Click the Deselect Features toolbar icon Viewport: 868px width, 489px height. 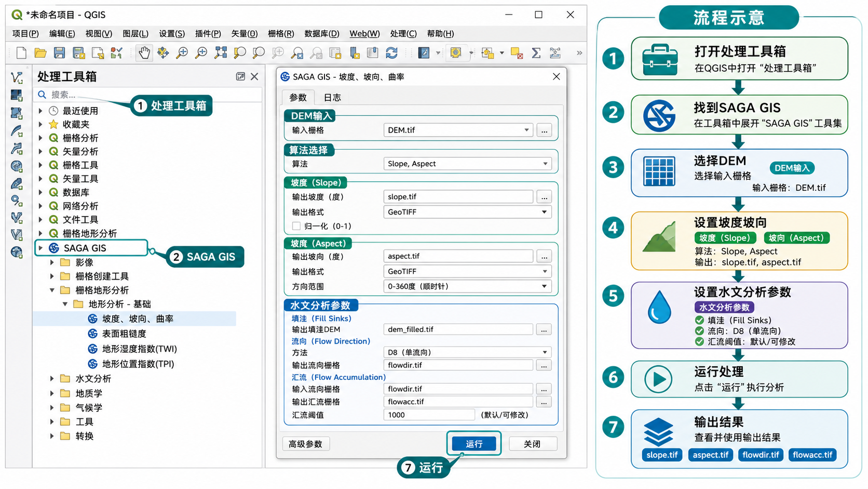tap(517, 52)
